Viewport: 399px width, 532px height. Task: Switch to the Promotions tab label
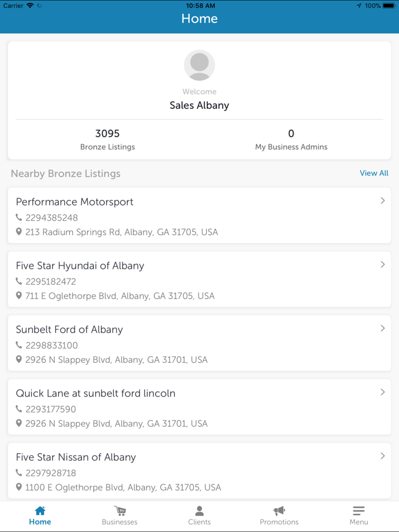coord(279,522)
